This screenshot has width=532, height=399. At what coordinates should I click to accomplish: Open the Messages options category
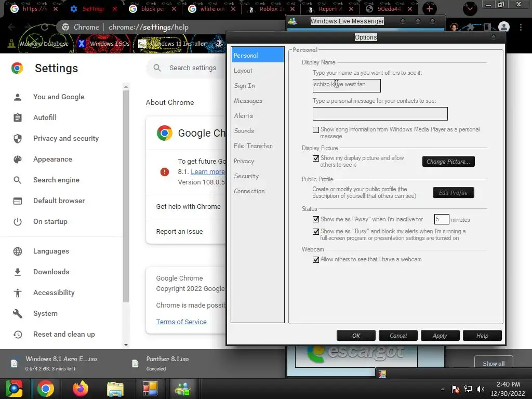257,101
